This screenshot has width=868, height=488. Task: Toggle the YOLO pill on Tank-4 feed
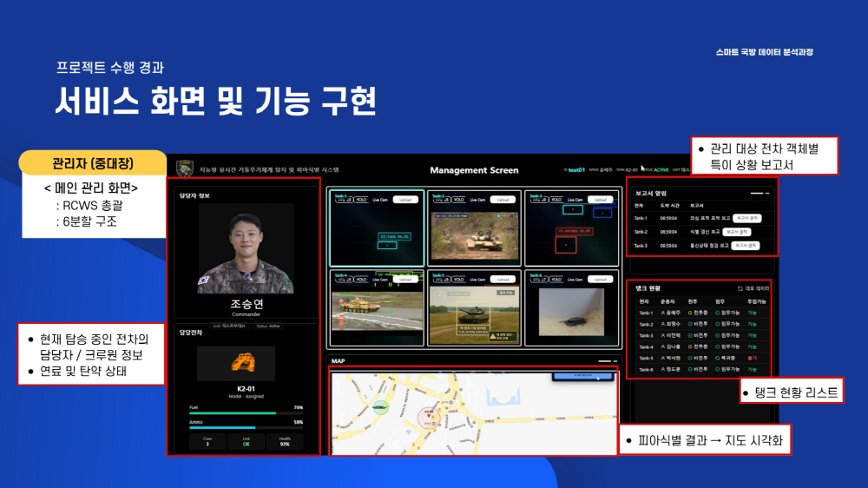[361, 280]
